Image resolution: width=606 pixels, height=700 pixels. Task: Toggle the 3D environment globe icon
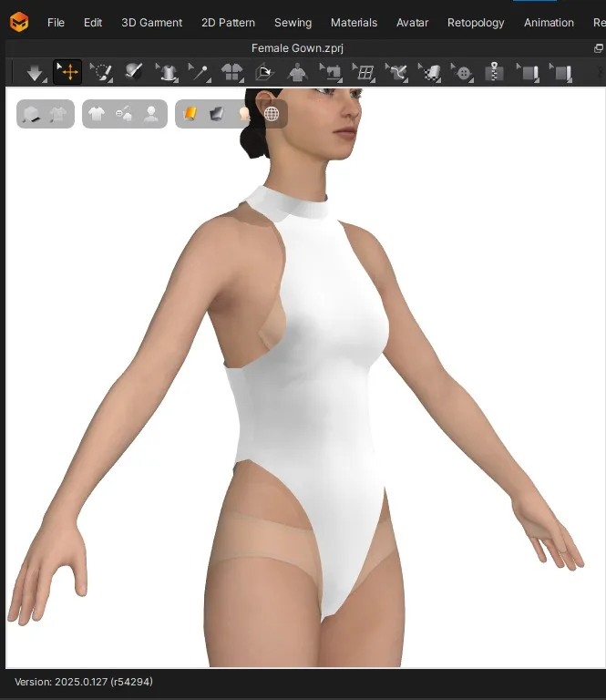tap(272, 114)
